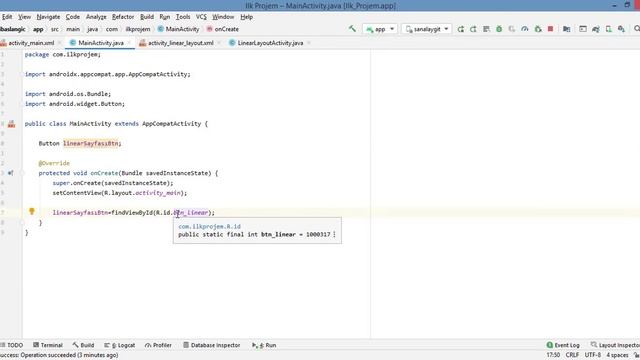640x360 pixels.
Task: Open the Code menu
Action: tap(73, 17)
